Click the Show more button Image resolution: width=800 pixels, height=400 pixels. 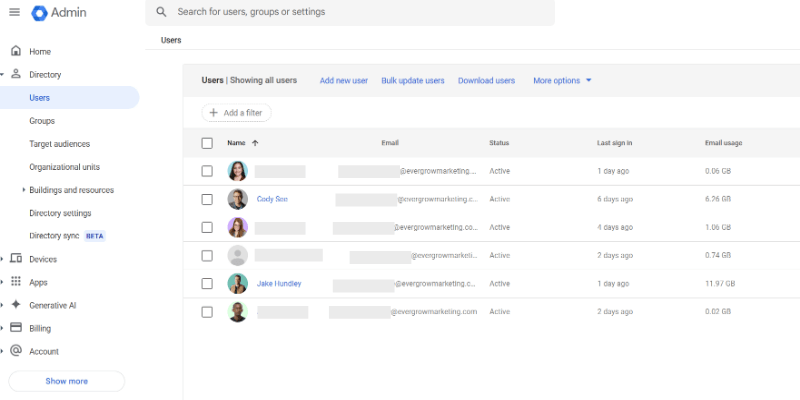point(66,381)
